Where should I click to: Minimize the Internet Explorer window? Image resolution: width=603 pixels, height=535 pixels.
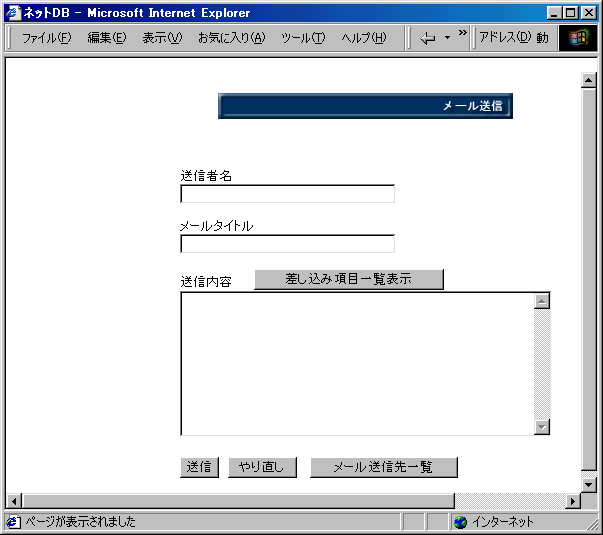pyautogui.click(x=554, y=13)
